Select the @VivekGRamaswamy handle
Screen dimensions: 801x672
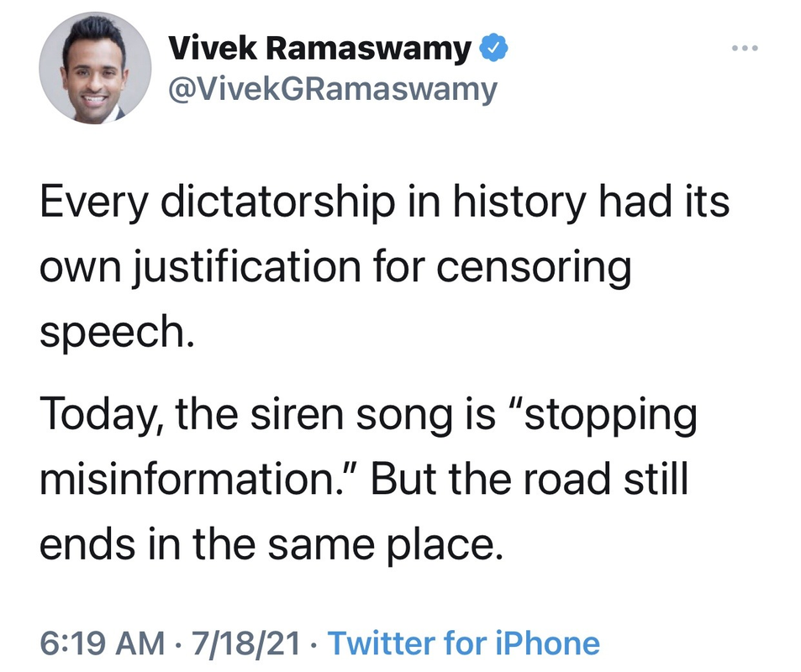(333, 91)
